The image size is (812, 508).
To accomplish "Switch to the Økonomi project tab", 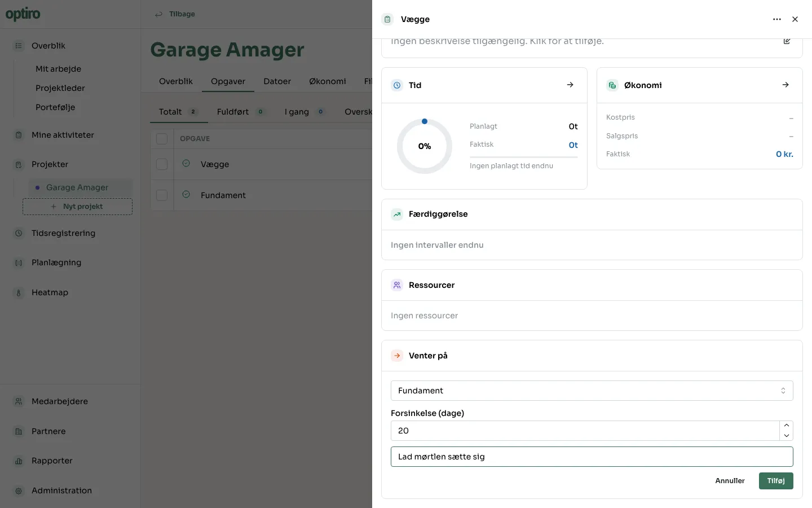I will point(327,81).
